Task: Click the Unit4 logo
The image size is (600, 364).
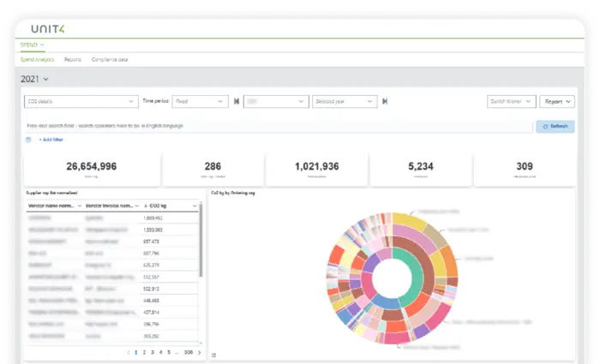Action: 48,29
